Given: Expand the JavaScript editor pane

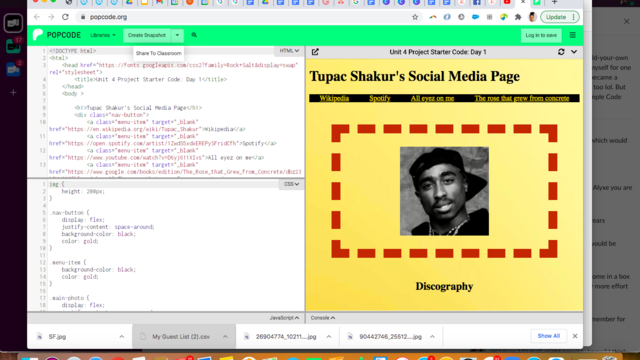Looking at the screenshot, I should [x=284, y=318].
